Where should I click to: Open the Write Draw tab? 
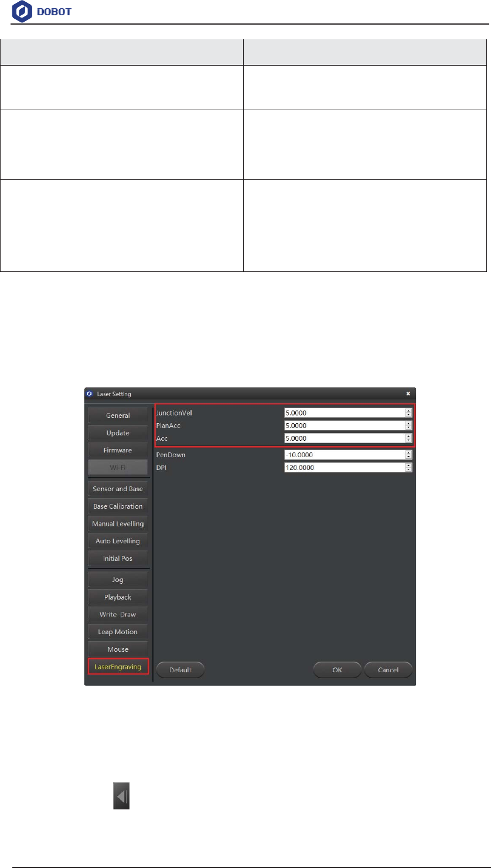coord(118,614)
